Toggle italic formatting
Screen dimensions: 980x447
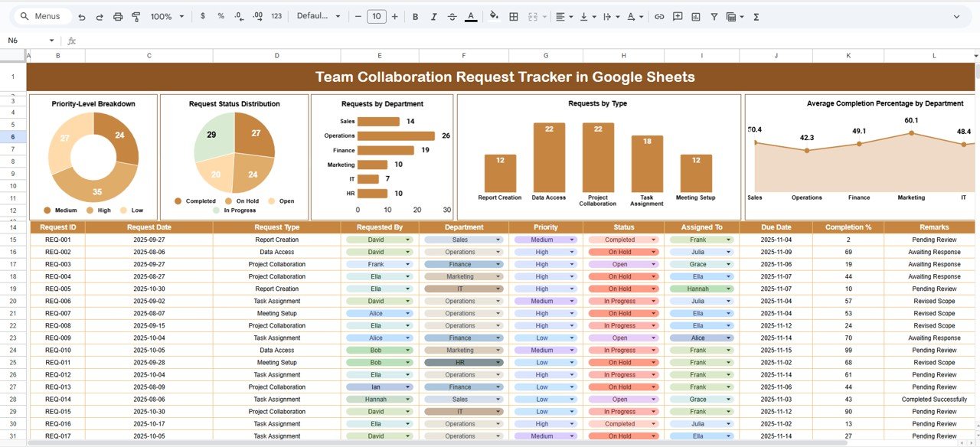[x=434, y=16]
